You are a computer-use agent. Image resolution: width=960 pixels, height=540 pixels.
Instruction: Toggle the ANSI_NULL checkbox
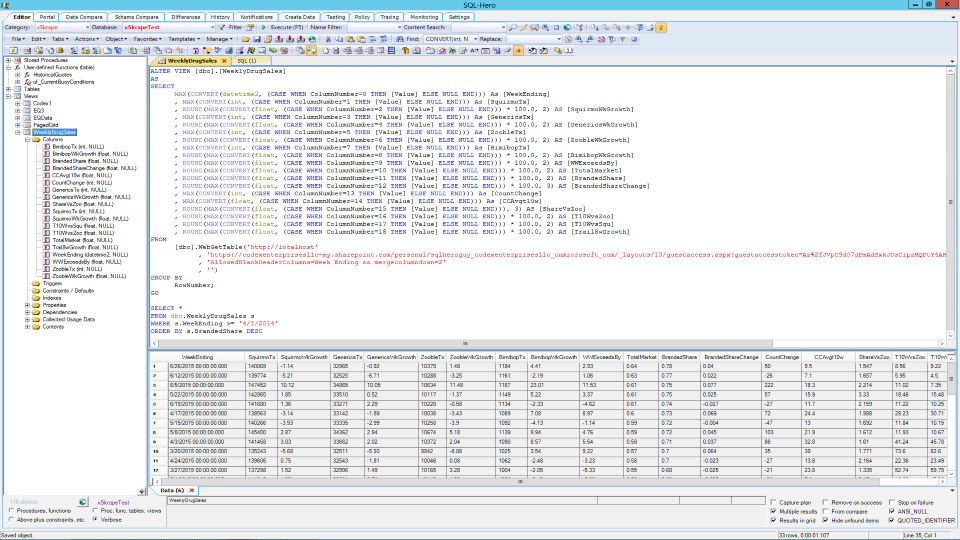point(891,511)
